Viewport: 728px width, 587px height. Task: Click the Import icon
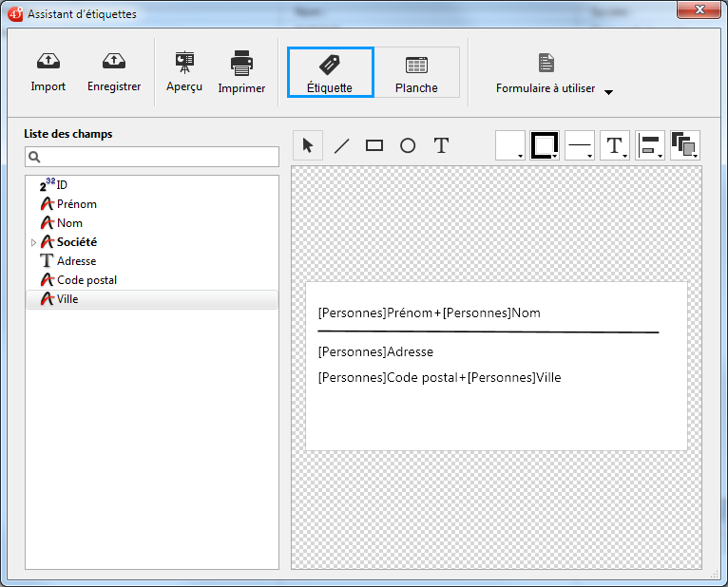tap(48, 63)
